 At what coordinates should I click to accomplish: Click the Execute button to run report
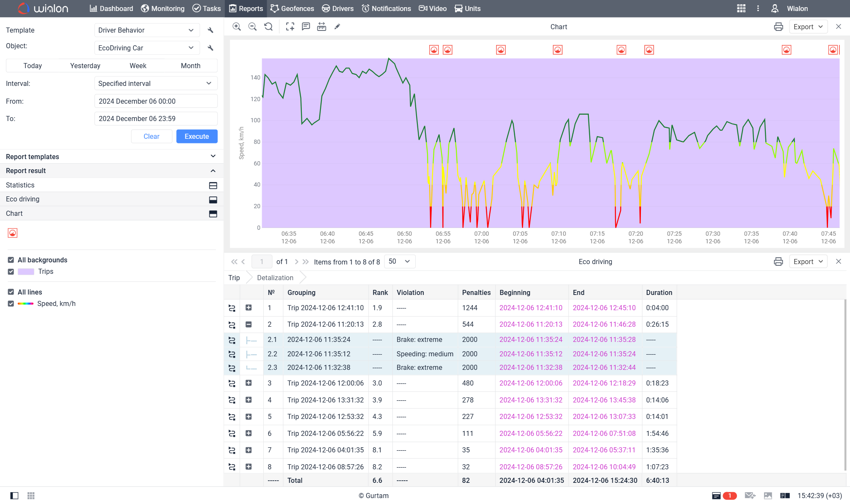(196, 136)
